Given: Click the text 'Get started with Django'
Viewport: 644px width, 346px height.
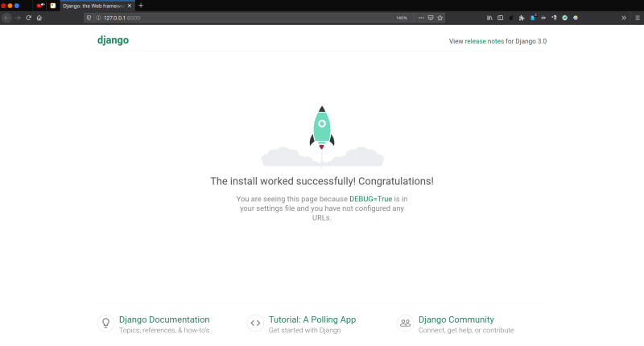Looking at the screenshot, I should click(305, 331).
